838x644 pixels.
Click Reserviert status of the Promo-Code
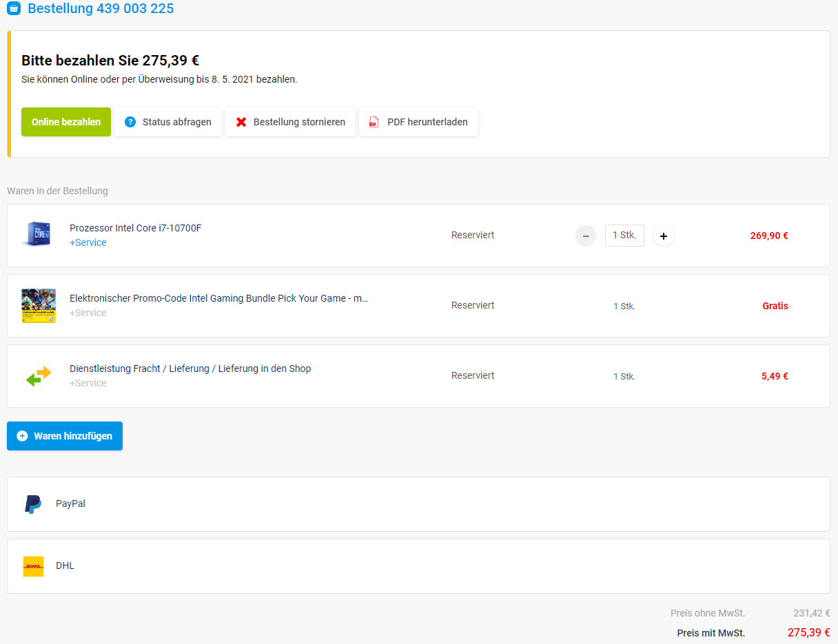(x=473, y=305)
